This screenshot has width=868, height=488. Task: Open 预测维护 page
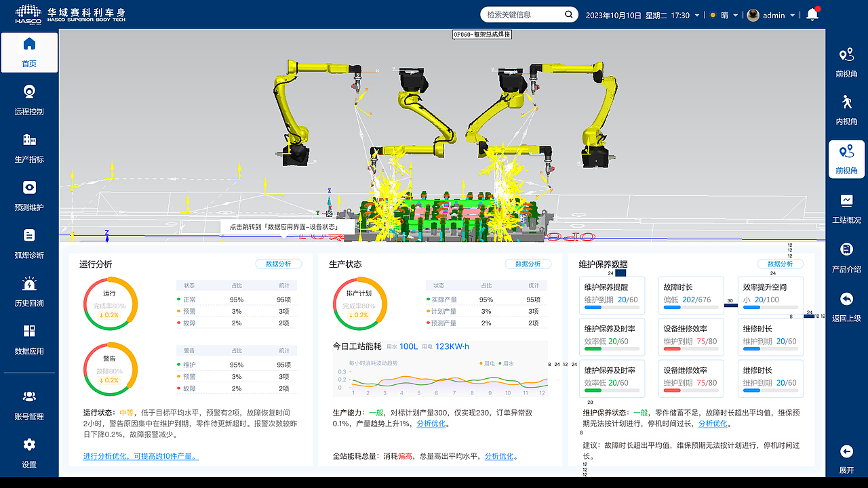tap(29, 197)
